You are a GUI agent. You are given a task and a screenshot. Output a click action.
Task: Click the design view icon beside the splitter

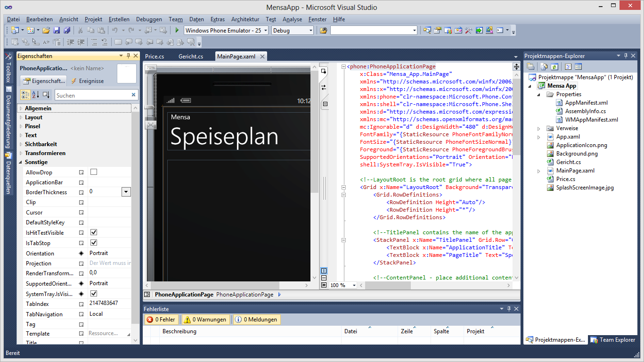coord(324,72)
